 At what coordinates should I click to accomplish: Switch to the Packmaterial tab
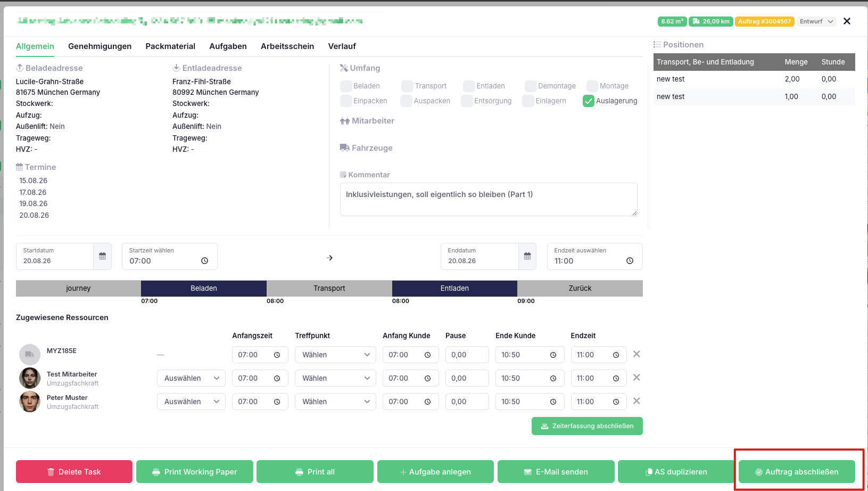pyautogui.click(x=170, y=46)
